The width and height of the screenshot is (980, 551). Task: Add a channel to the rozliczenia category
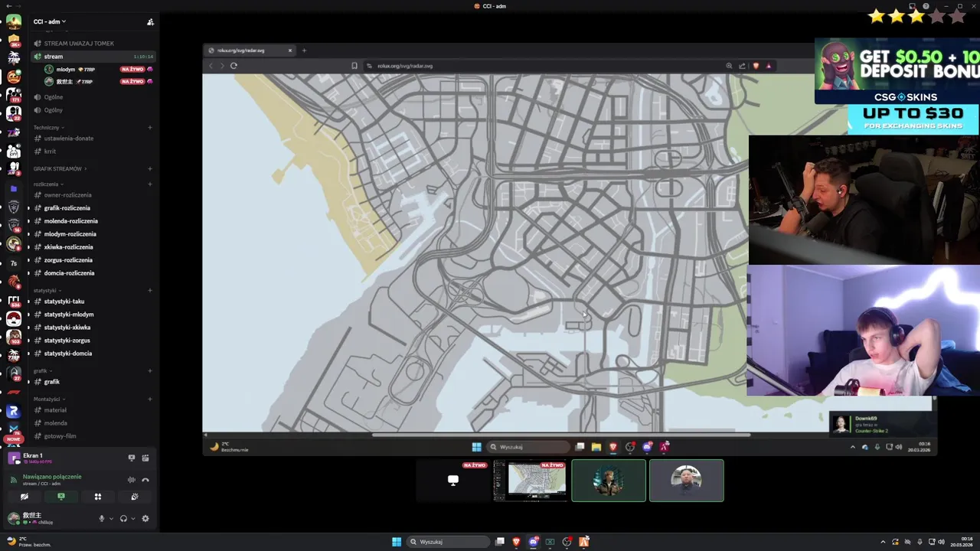(150, 184)
